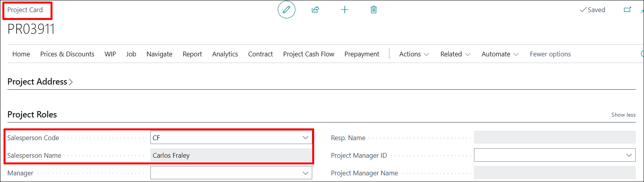Click the plus icon to create new project

345,10
